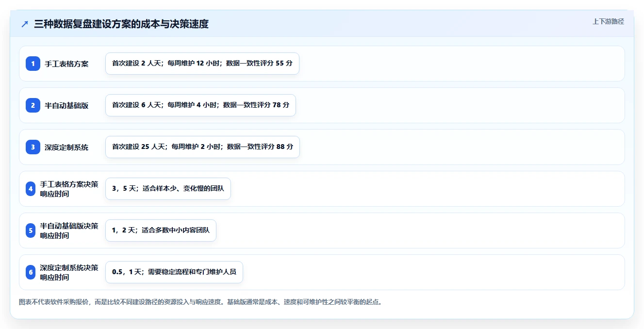644x329 pixels.
Task: Select the number 5 badge for 半自动基础版决策响应时间
Action: (31, 230)
